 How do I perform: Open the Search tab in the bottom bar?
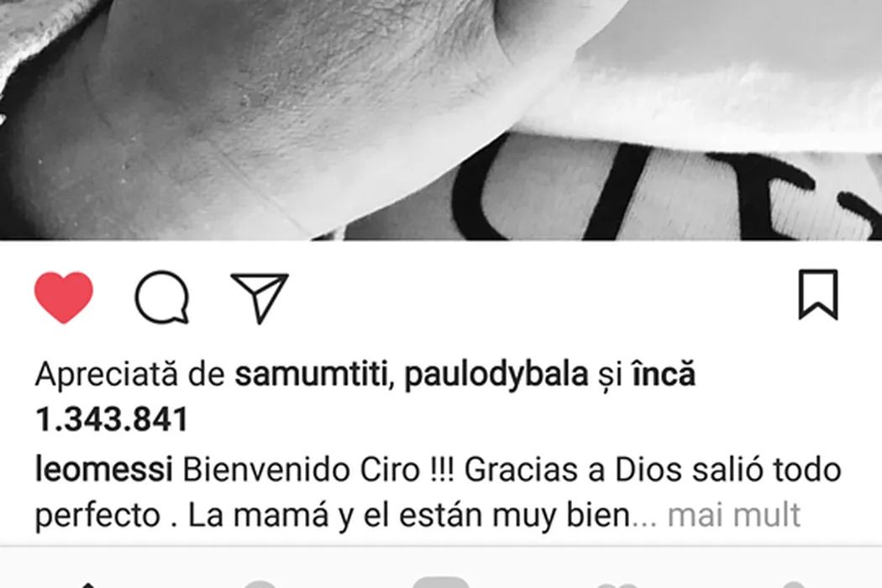tap(260, 584)
